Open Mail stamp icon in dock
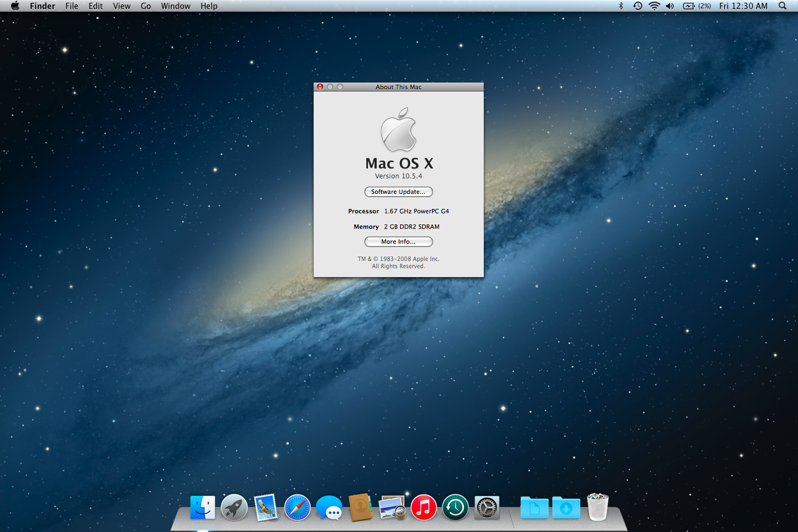798x532 pixels. 266,508
